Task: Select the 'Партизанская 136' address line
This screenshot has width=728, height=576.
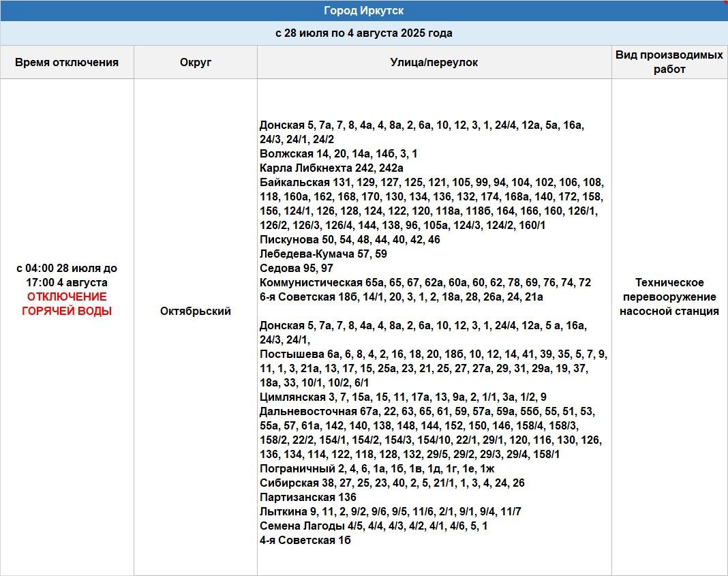Action: pyautogui.click(x=308, y=498)
